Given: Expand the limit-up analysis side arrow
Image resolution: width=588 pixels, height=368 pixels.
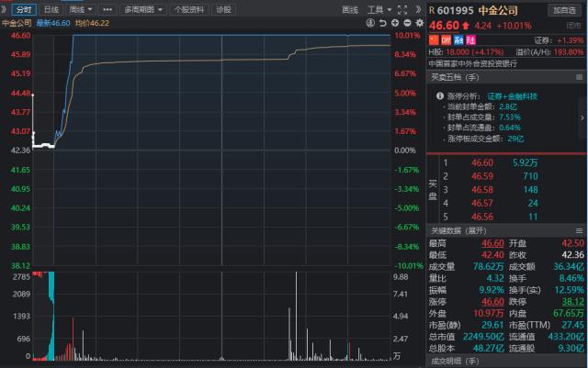Looking at the screenshot, I should 582,118.
